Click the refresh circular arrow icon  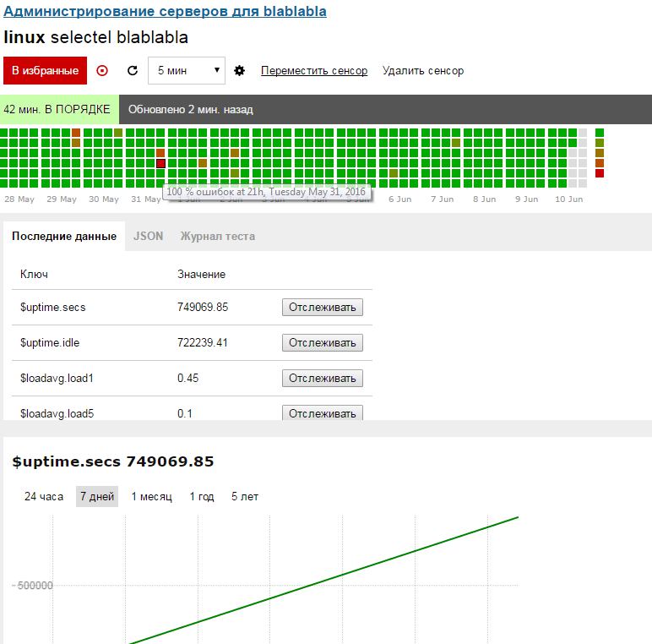tap(133, 71)
